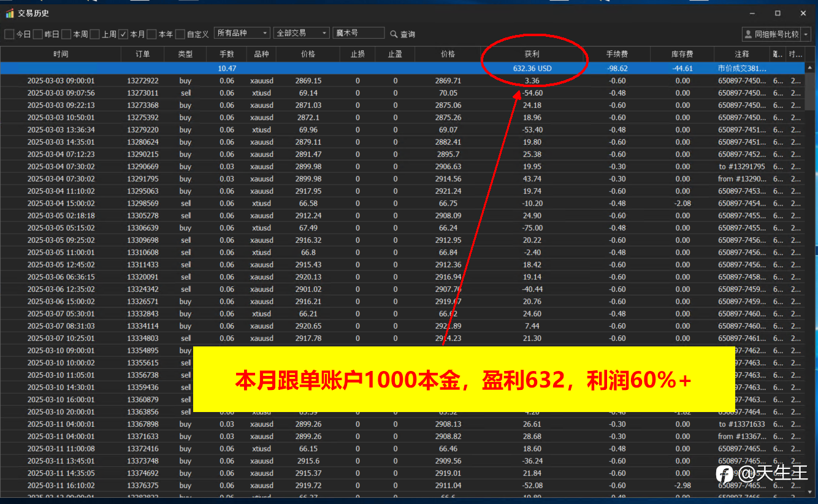Expand the 全部交易 dropdown

[302, 33]
